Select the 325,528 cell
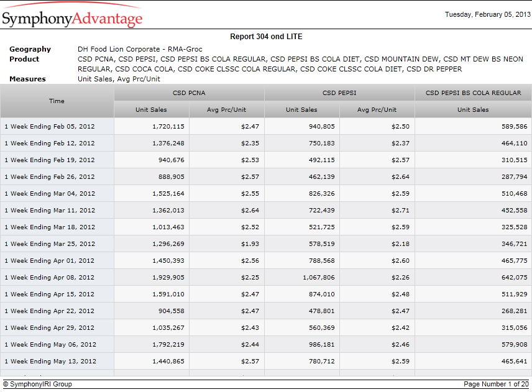The width and height of the screenshot is (532, 392). 474,227
